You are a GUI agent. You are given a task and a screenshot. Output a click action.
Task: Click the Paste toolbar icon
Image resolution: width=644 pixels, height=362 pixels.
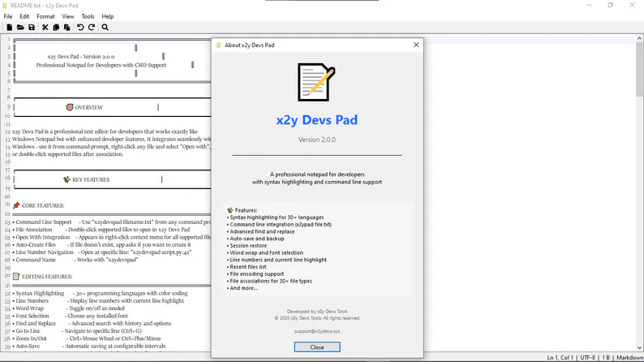67,27
